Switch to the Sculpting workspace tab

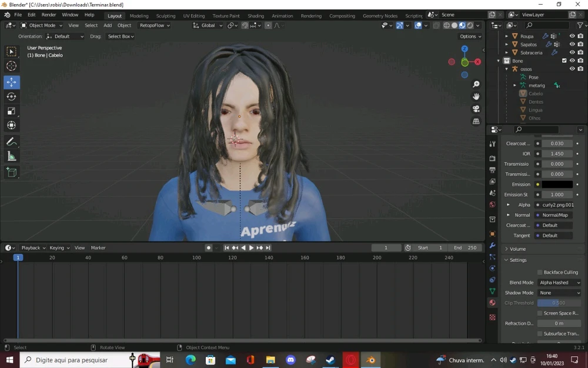165,16
